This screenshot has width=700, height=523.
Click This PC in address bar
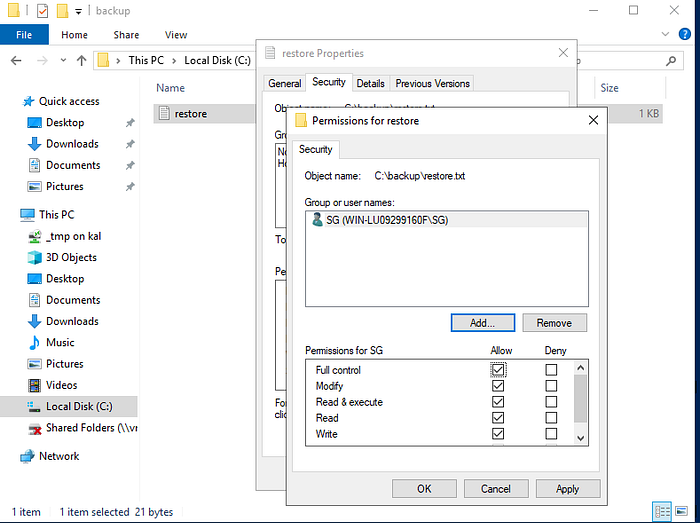(146, 60)
